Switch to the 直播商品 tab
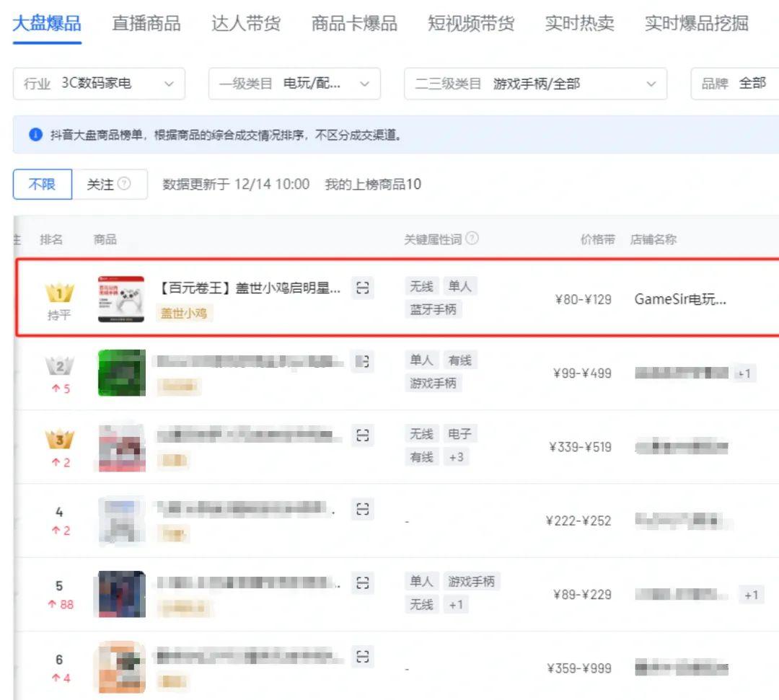Image resolution: width=779 pixels, height=700 pixels. (146, 23)
